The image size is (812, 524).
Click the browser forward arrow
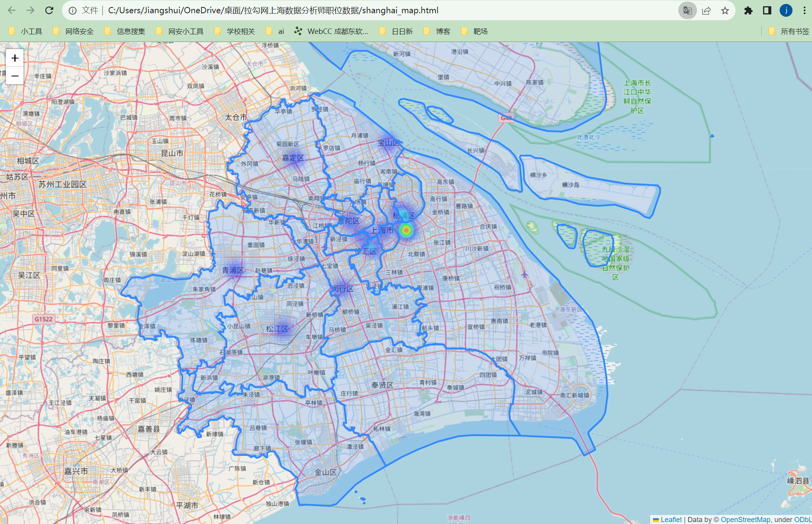pos(30,11)
